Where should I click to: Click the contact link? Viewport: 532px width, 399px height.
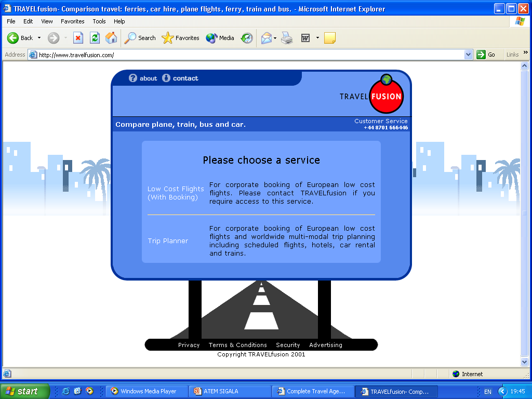185,78
